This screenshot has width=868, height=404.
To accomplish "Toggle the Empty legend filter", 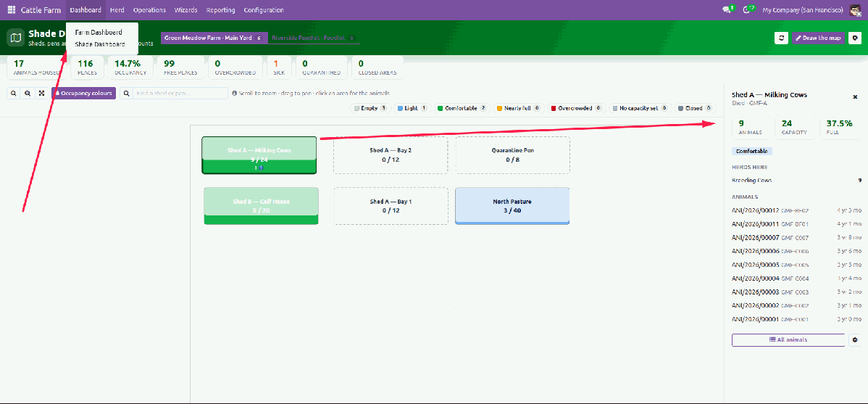I will point(370,108).
